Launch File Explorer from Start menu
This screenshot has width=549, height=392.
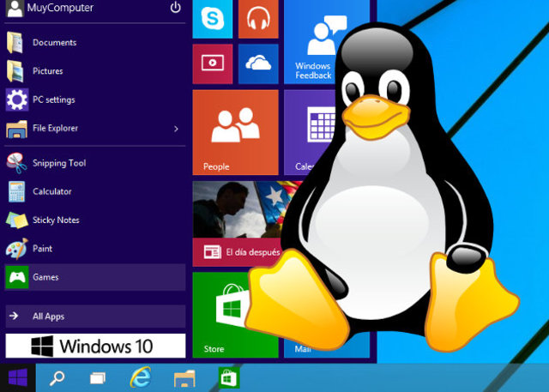click(x=94, y=128)
